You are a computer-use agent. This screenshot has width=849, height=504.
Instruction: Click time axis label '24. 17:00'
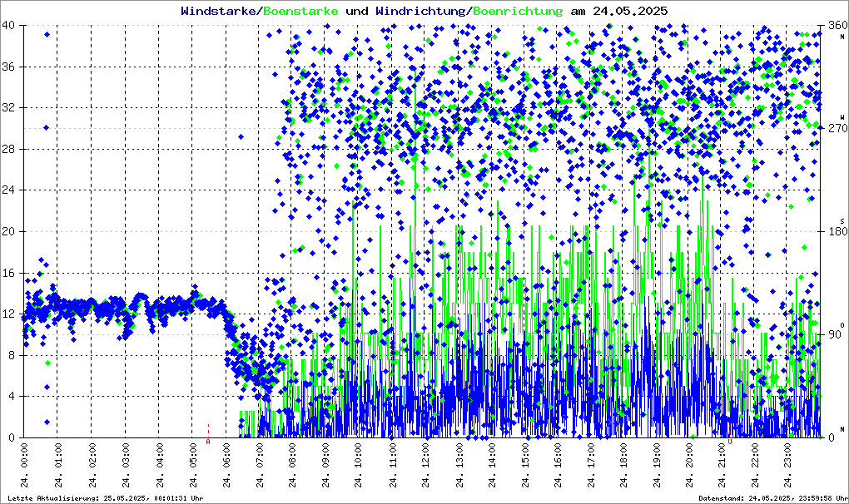click(591, 466)
